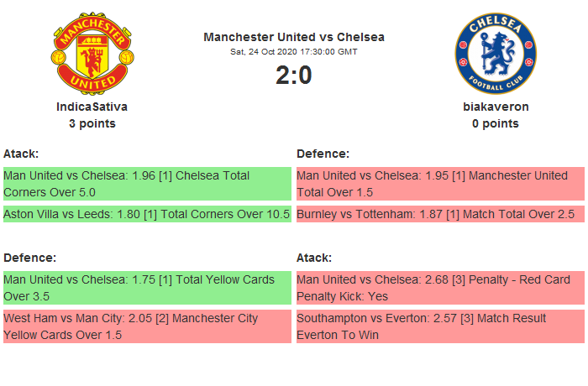
Task: Select Aston Villa vs Leeds corners bet
Action: coord(146,214)
